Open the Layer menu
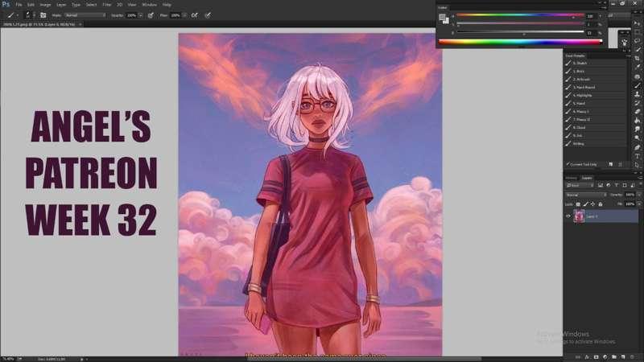This screenshot has height=362, width=644. tap(61, 5)
